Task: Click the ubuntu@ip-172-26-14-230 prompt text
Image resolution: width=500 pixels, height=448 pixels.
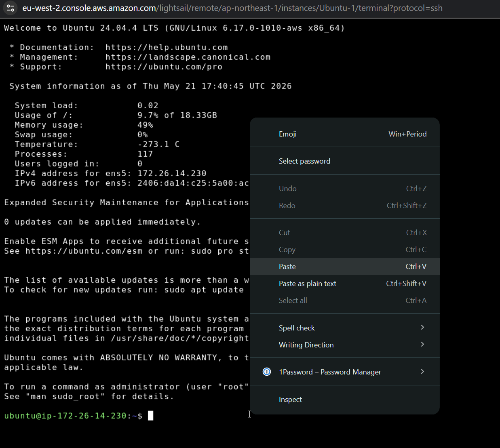Action: [x=65, y=416]
